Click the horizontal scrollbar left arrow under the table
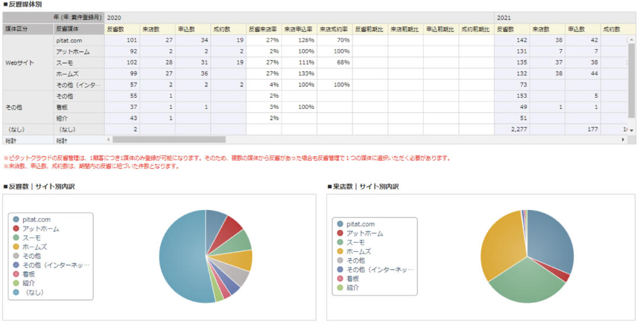The width and height of the screenshot is (644, 322). point(108,140)
